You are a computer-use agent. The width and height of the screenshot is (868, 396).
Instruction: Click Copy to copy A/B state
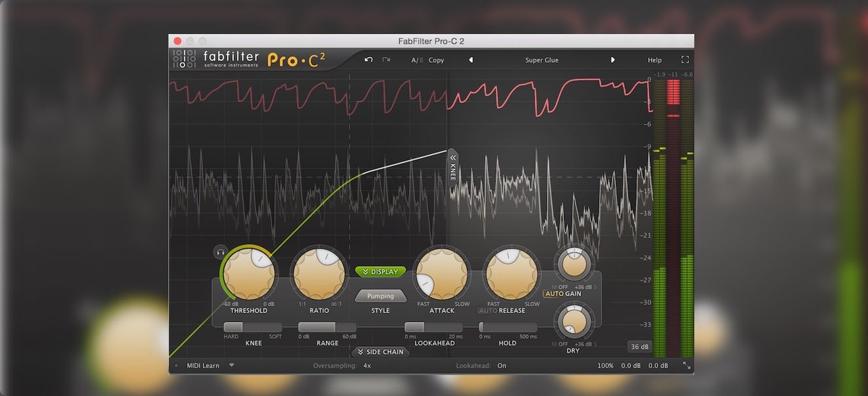point(436,60)
